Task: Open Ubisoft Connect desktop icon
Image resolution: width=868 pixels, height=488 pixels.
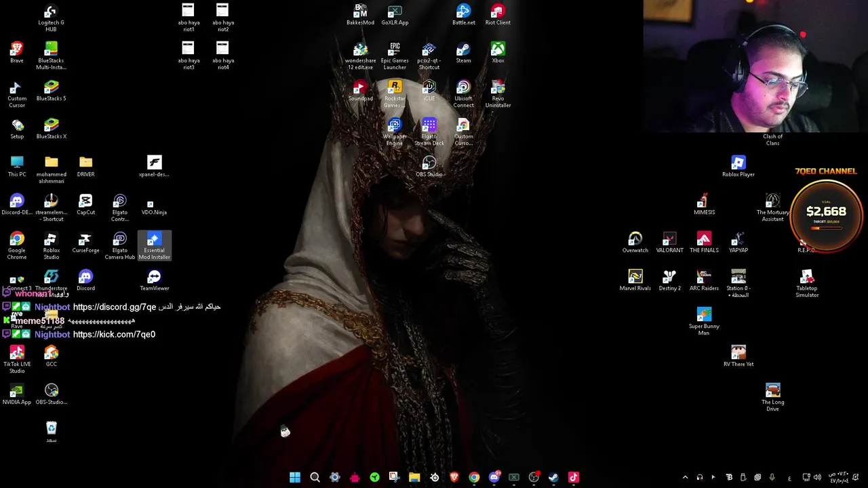Action: click(x=463, y=94)
